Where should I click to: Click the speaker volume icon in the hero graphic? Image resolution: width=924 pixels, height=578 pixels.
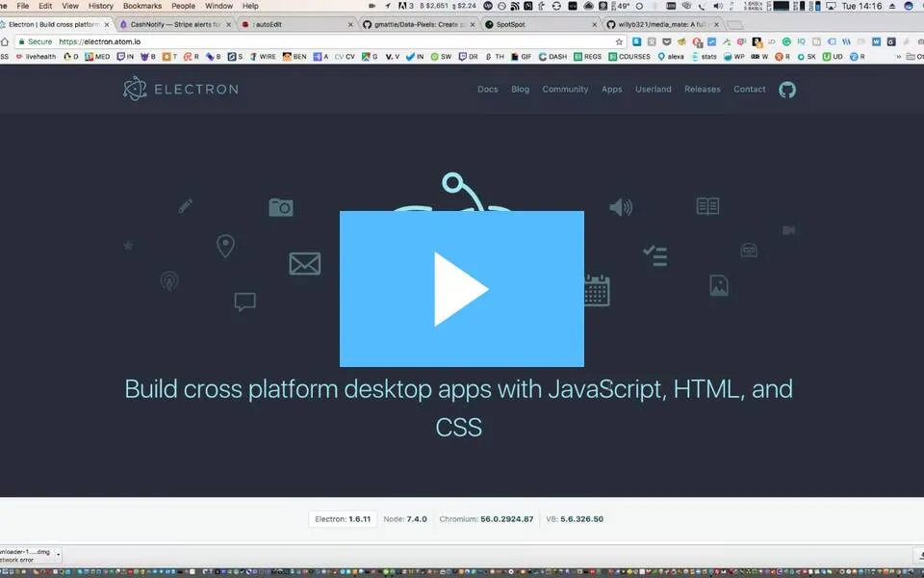pos(621,207)
